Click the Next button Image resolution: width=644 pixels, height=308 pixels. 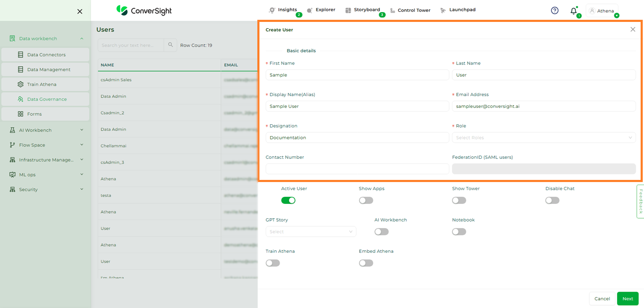point(628,299)
